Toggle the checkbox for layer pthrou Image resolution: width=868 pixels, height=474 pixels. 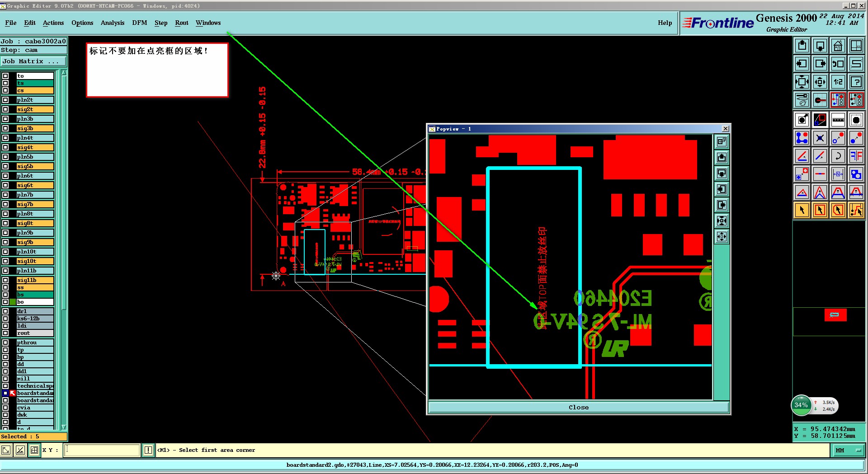coord(5,343)
